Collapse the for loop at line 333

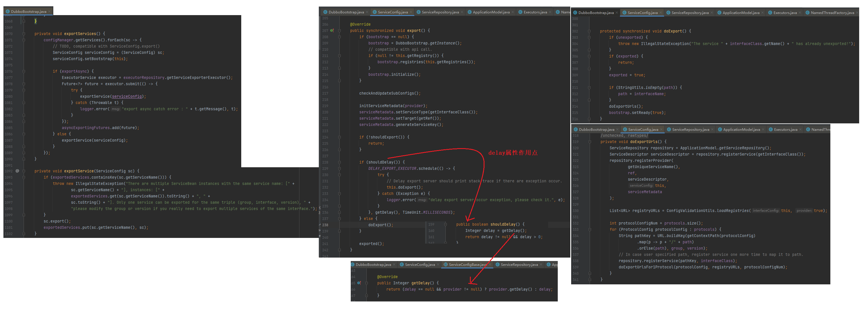590,230
